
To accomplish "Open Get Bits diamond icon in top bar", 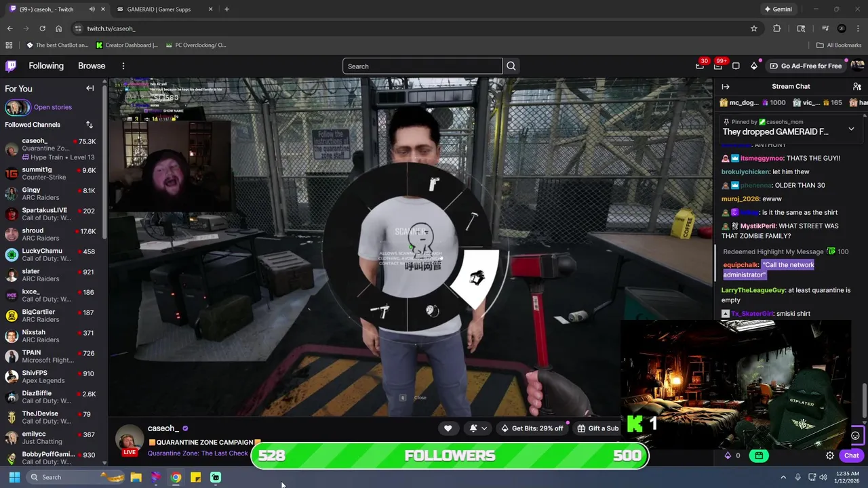I will (x=754, y=66).
